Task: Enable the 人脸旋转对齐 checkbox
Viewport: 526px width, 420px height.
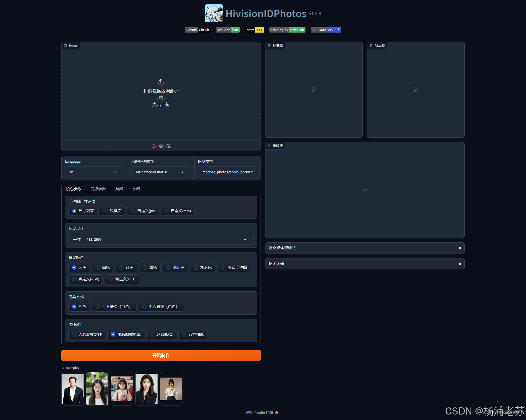Action: click(74, 334)
